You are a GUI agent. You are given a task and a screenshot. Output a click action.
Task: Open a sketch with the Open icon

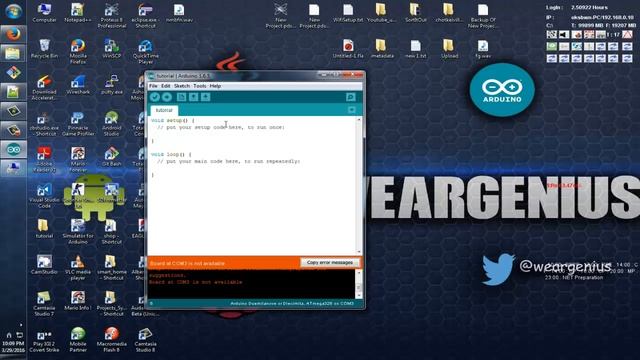click(x=193, y=97)
